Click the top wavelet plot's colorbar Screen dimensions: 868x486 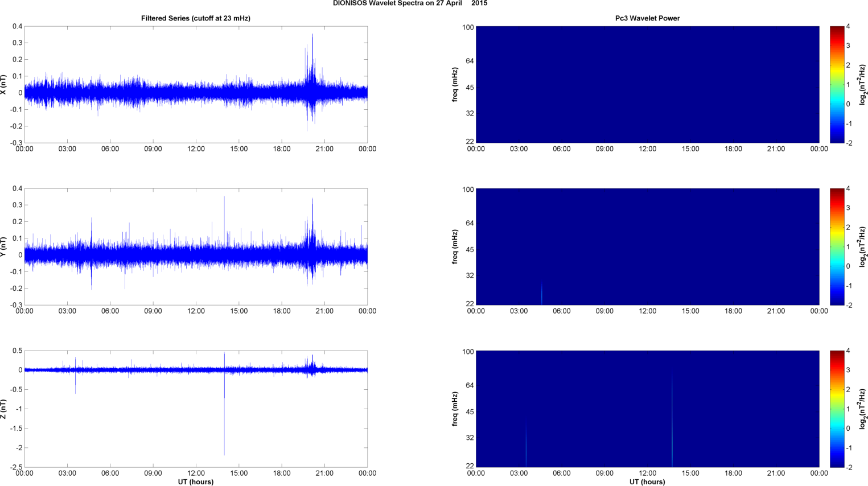(x=837, y=84)
